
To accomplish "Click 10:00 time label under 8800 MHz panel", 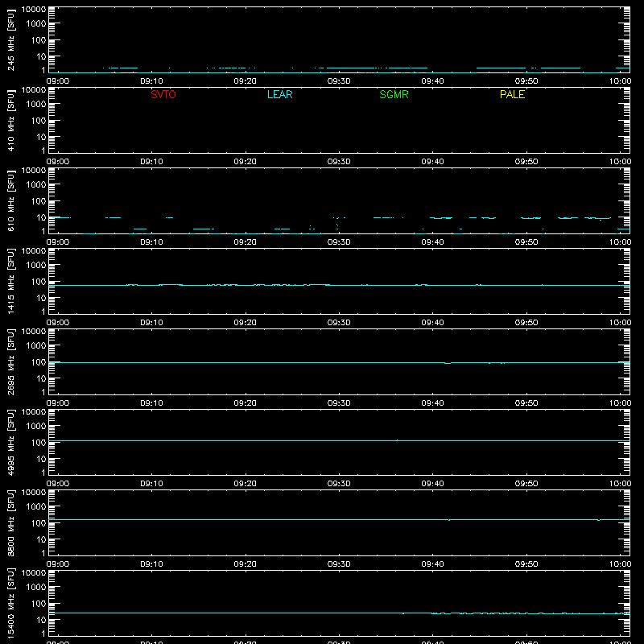I will click(620, 564).
